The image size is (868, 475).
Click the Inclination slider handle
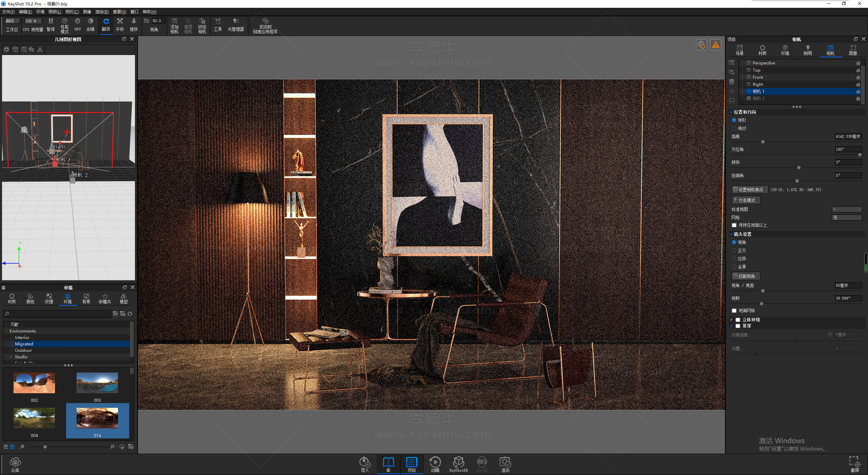pyautogui.click(x=799, y=168)
